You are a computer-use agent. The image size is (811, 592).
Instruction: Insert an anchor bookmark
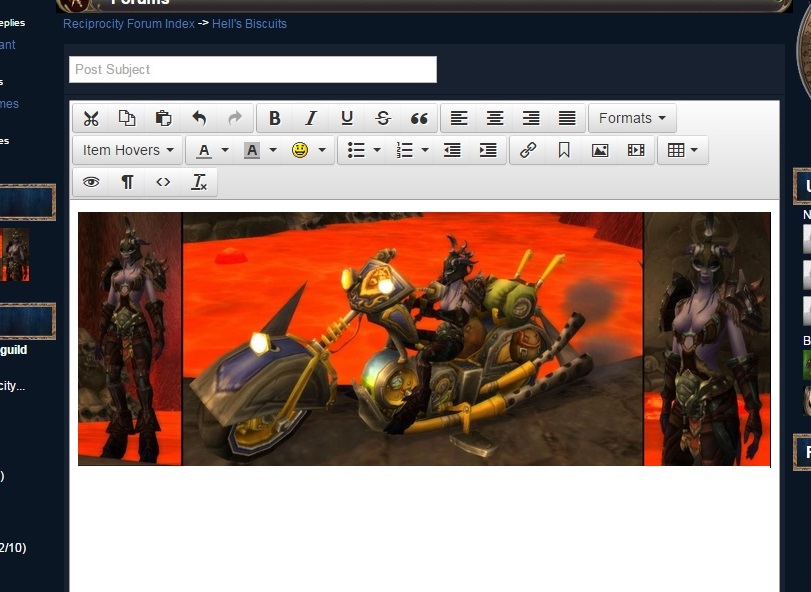pos(564,150)
